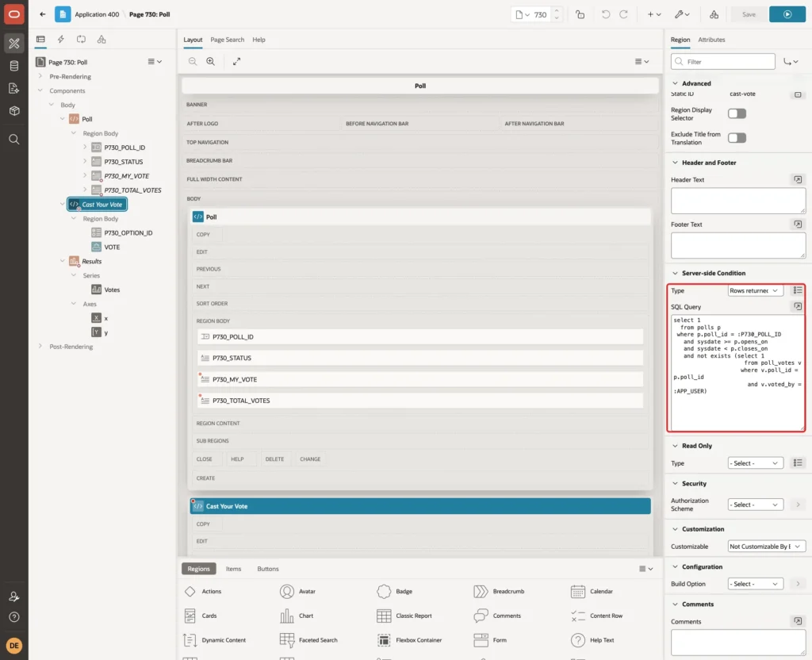This screenshot has width=812, height=660.
Task: Open the Help question mark icon
Action: pyautogui.click(x=14, y=617)
